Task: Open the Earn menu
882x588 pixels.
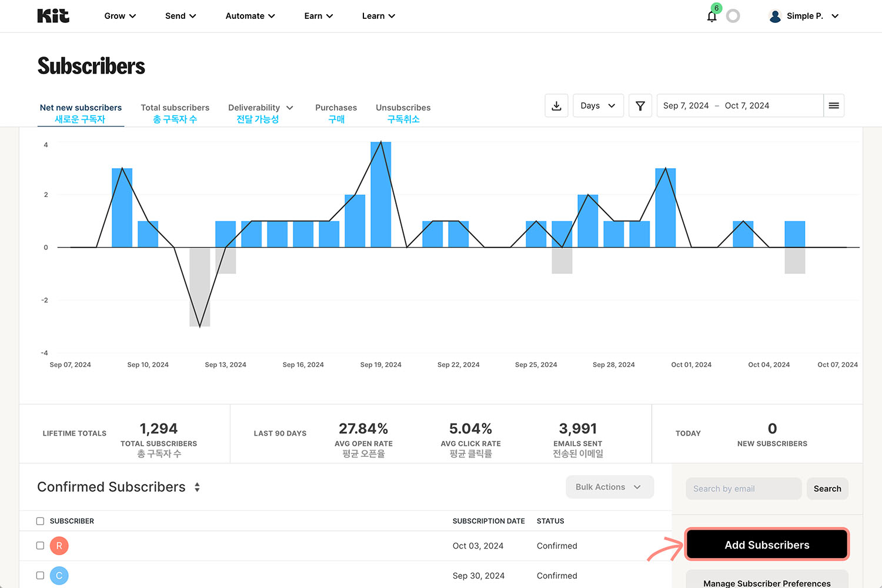Action: (318, 16)
